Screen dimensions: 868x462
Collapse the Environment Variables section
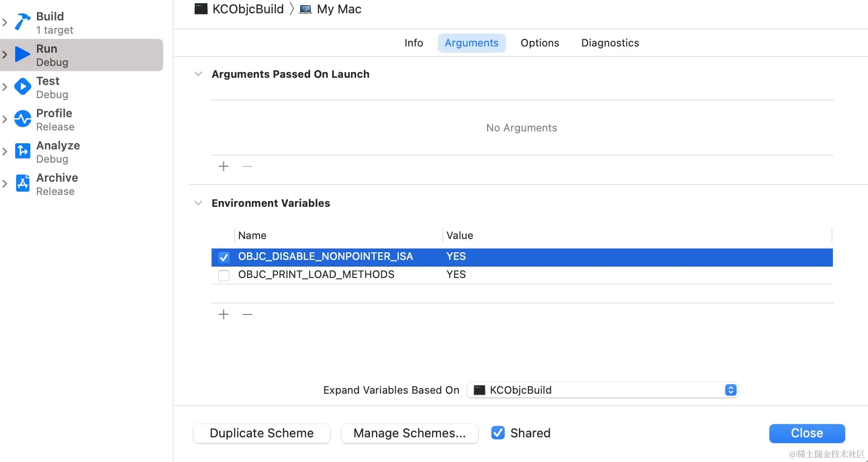tap(198, 203)
